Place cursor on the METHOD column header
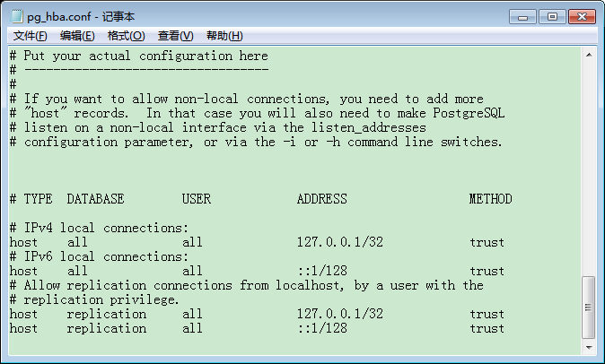The height and width of the screenshot is (364, 605). [x=490, y=199]
